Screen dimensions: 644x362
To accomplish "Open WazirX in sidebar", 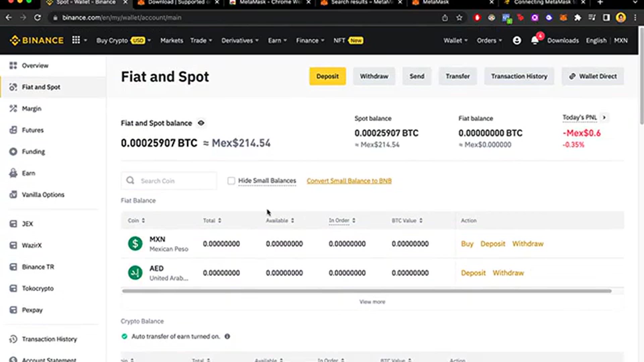I will click(x=32, y=245).
